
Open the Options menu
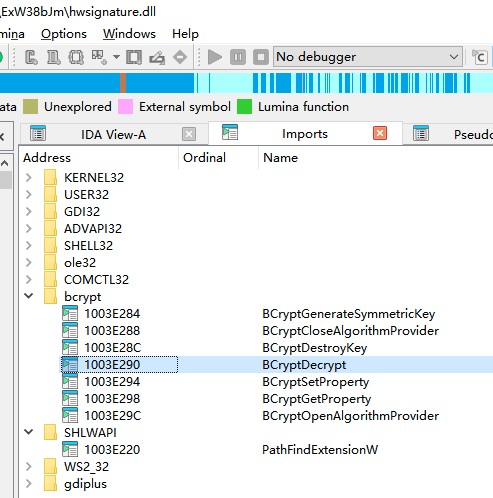(64, 34)
